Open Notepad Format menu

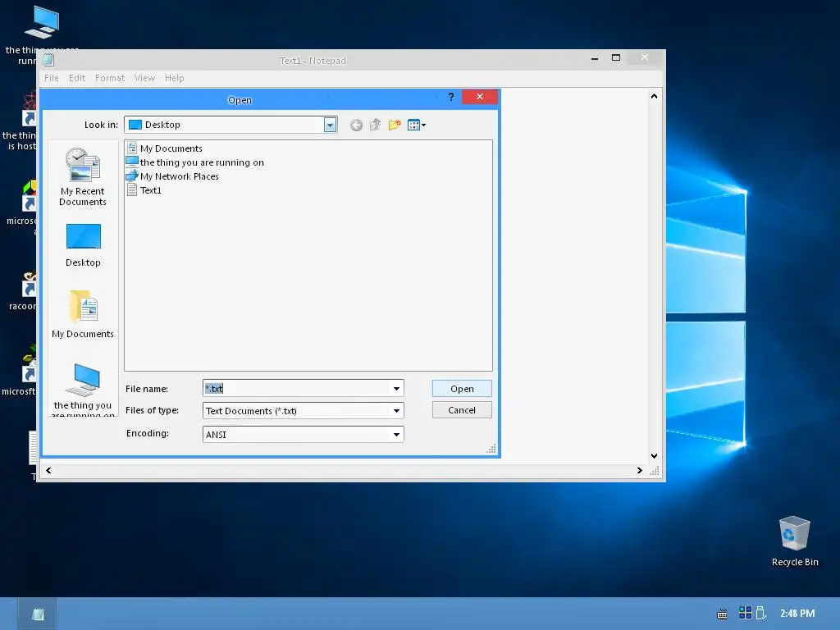(x=110, y=78)
